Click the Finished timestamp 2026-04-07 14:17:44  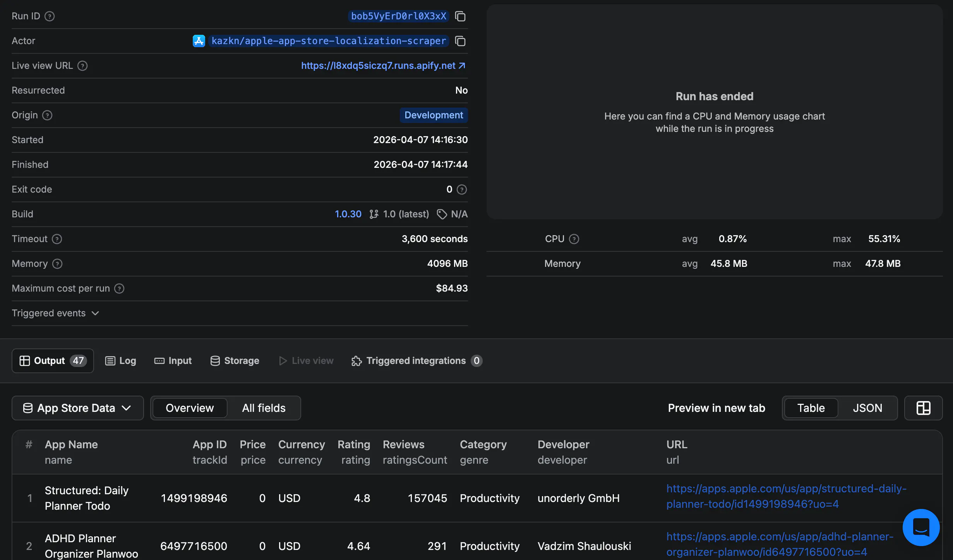click(x=421, y=165)
